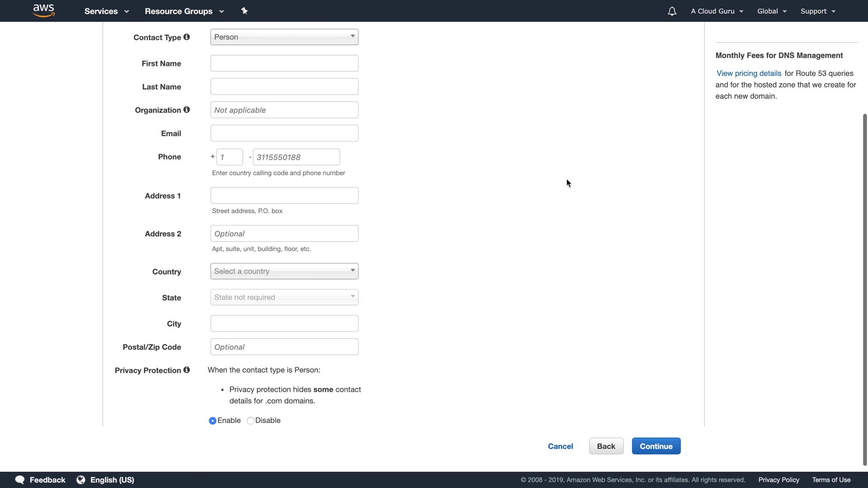This screenshot has width=868, height=488.
Task: Select the Disable privacy protection radio
Action: 250,421
